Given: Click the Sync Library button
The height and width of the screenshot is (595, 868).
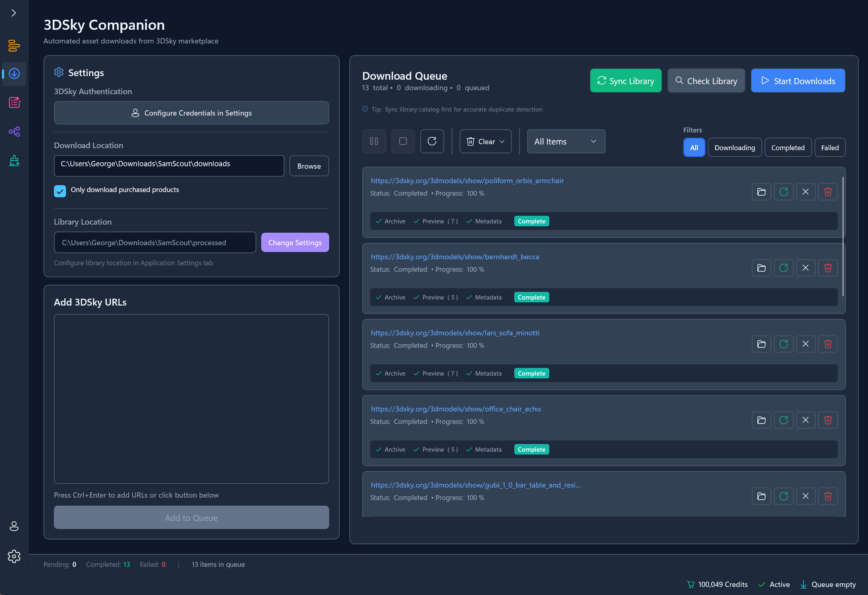Looking at the screenshot, I should coord(625,81).
